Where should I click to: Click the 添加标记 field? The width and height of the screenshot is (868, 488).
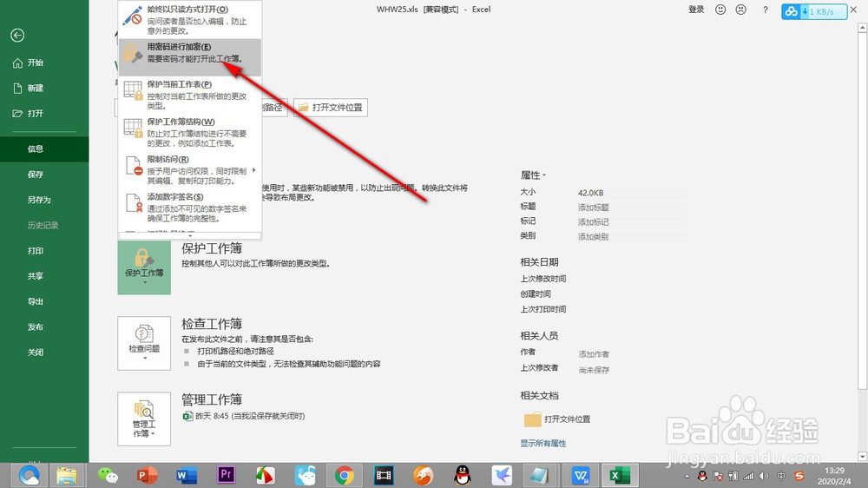632,221
